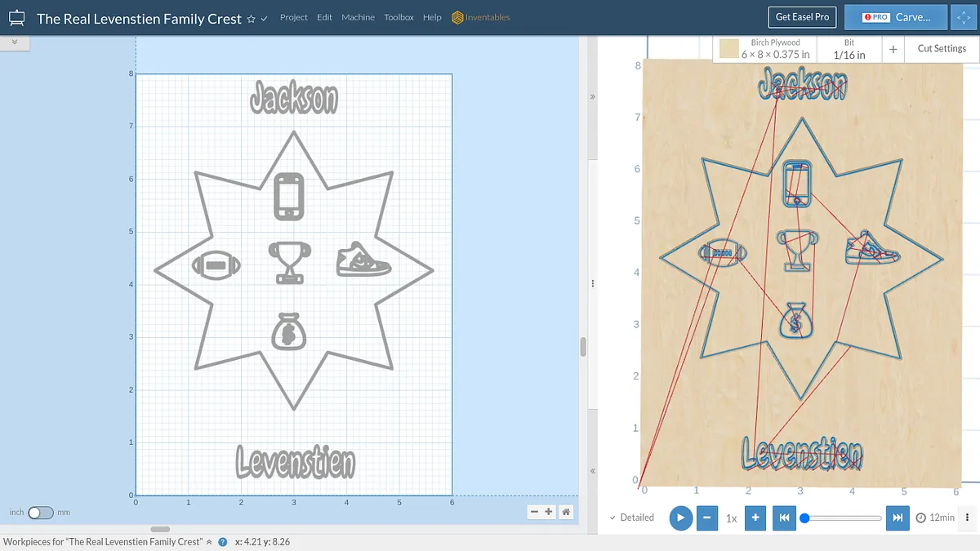This screenshot has height=551, width=980.
Task: Star the project title as favorite
Action: 251,19
